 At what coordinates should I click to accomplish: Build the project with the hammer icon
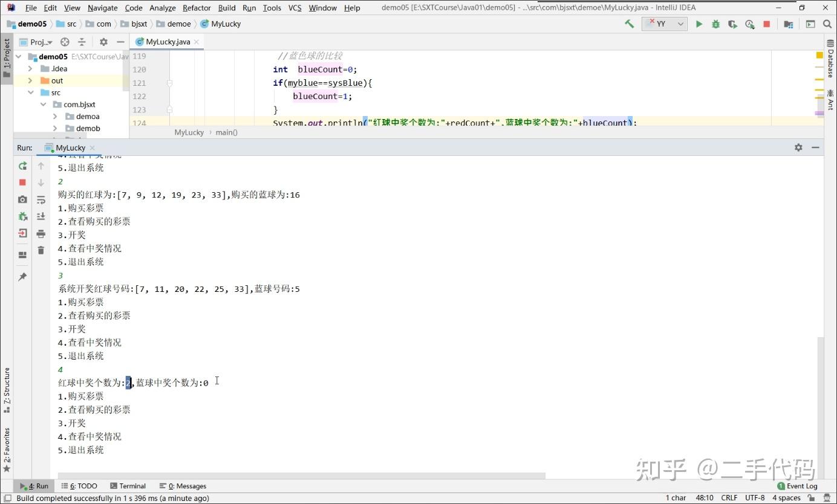[630, 24]
